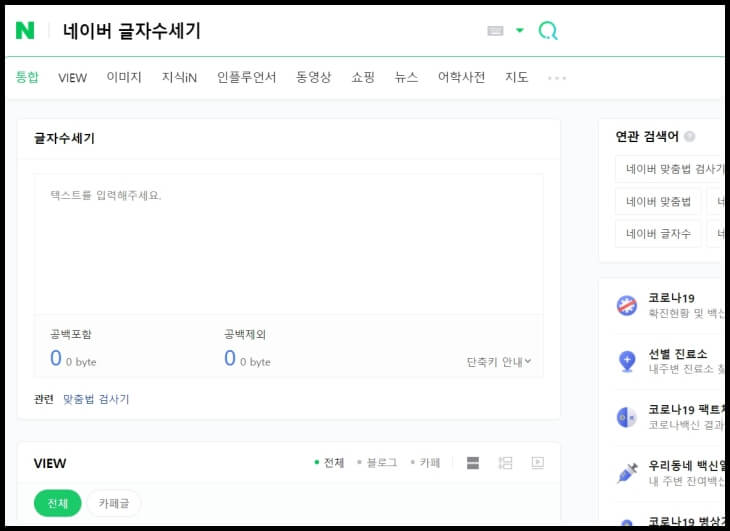Open the 지식iN tab
Screen dimensions: 730x531
(179, 77)
